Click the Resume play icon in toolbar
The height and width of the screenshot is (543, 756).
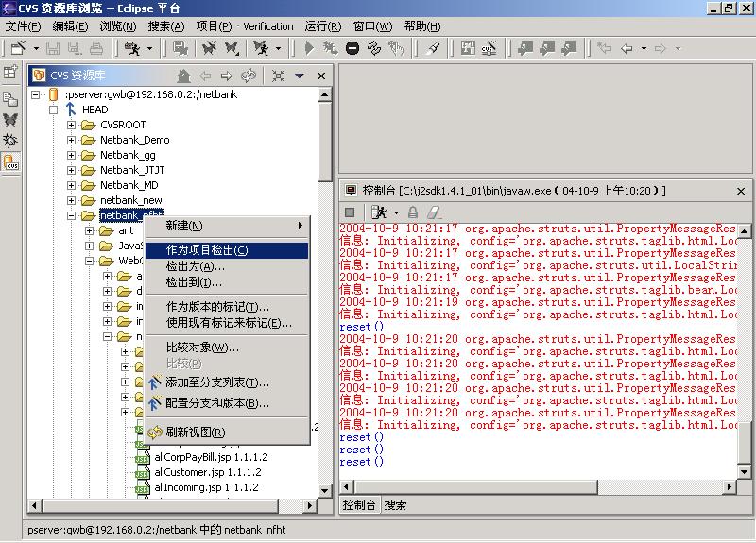click(309, 48)
